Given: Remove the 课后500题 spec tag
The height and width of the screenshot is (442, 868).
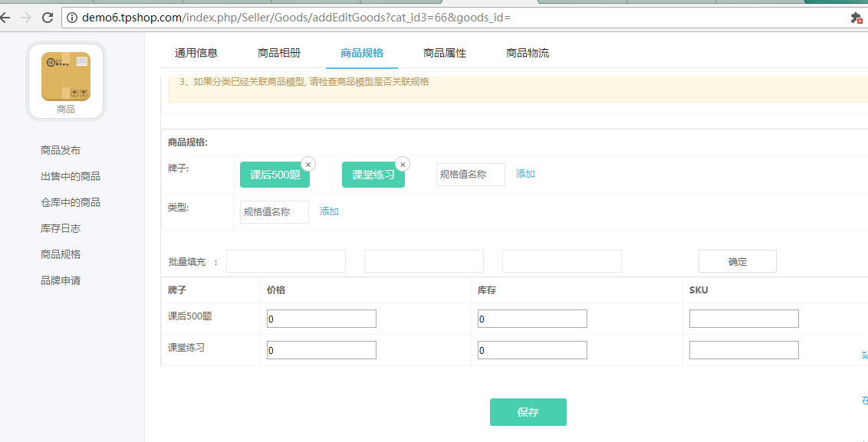Looking at the screenshot, I should [x=308, y=164].
